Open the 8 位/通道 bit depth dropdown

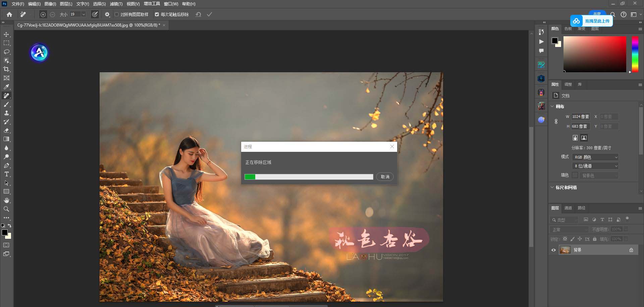(x=595, y=166)
